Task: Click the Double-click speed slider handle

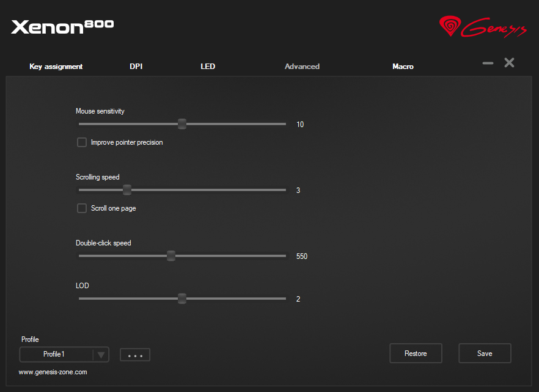Action: [171, 256]
